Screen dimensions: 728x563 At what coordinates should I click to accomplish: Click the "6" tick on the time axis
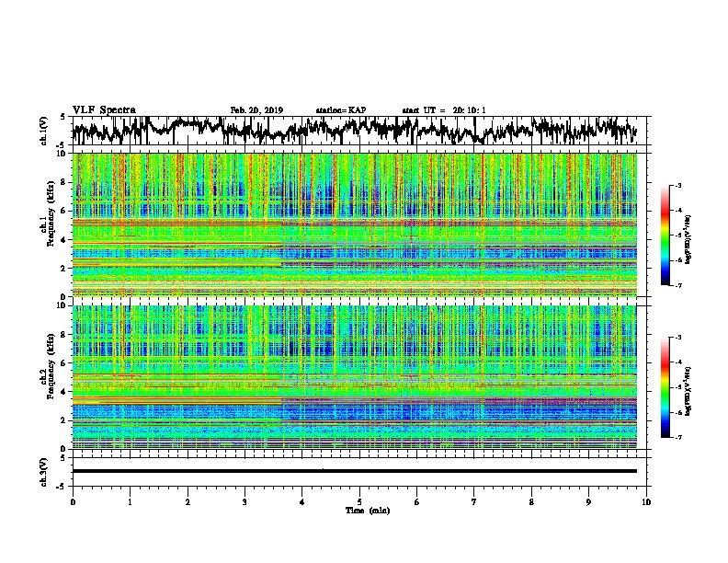click(x=417, y=502)
